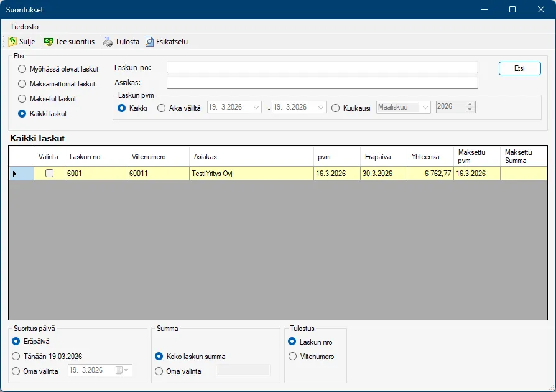The width and height of the screenshot is (556, 392).
Task: Select the row indicator arrow for invoice 6001
Action: pos(15,174)
